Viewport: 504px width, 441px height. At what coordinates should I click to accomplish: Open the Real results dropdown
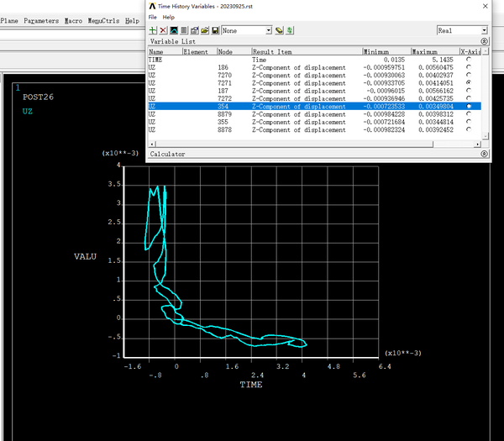(x=483, y=30)
